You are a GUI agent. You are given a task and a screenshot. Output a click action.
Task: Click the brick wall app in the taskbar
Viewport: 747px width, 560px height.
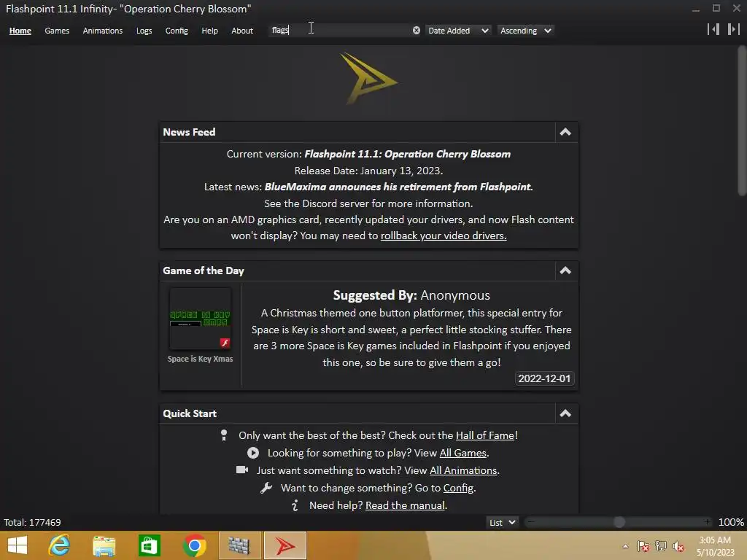pos(239,545)
